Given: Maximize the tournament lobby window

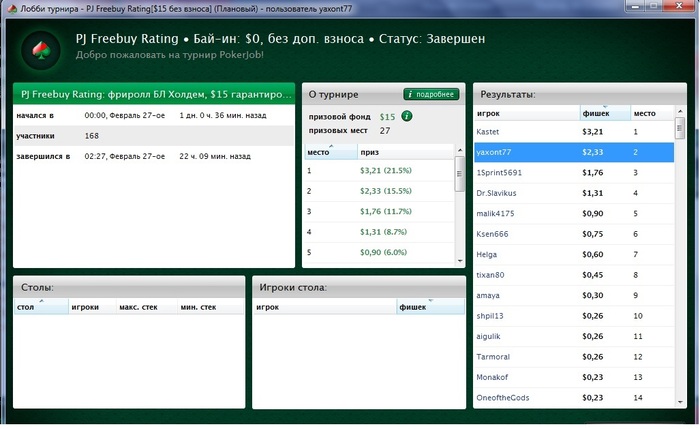Looking at the screenshot, I should (x=654, y=6).
